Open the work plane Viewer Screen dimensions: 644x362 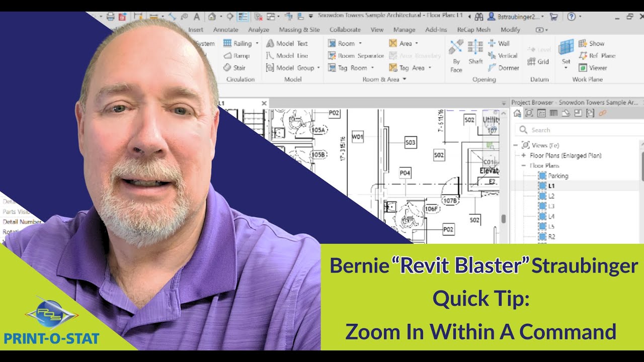pos(593,68)
